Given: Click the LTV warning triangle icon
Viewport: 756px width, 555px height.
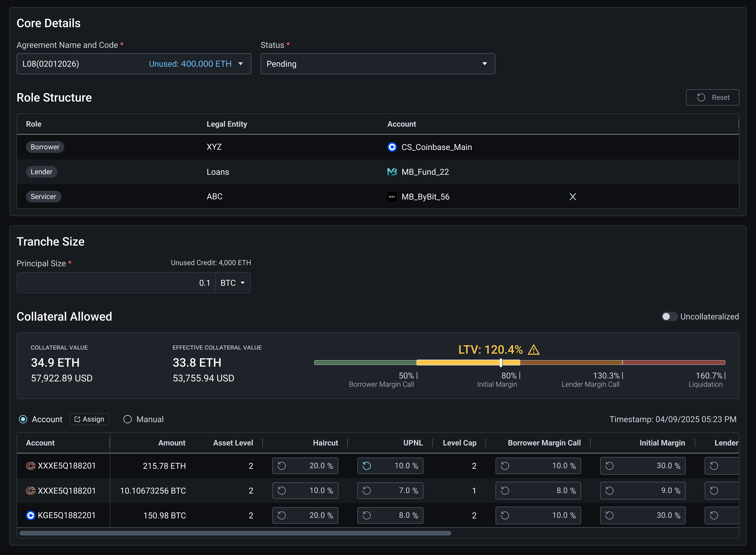Looking at the screenshot, I should 534,350.
